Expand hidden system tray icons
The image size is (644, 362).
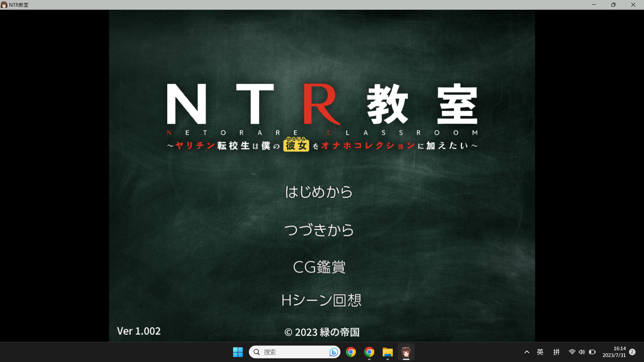[x=527, y=352]
